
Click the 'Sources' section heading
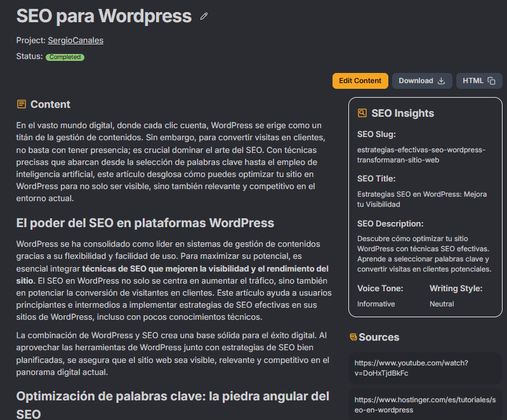click(x=379, y=338)
